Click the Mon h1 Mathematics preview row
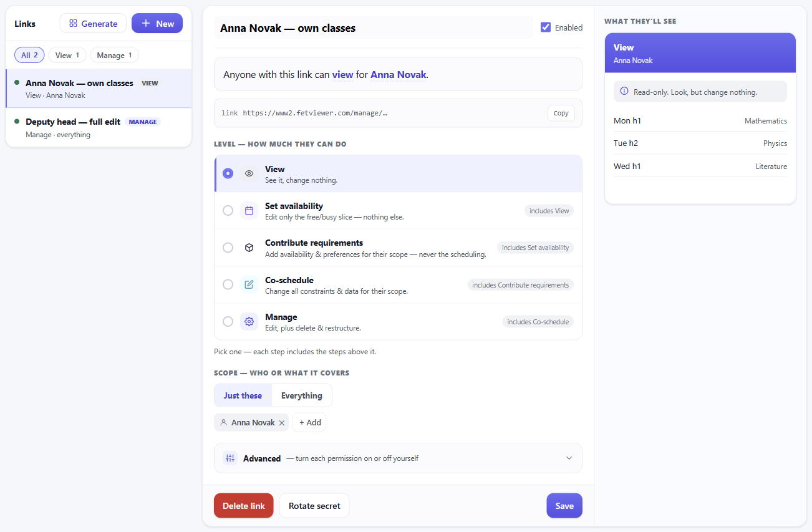The height and width of the screenshot is (532, 812). point(700,121)
